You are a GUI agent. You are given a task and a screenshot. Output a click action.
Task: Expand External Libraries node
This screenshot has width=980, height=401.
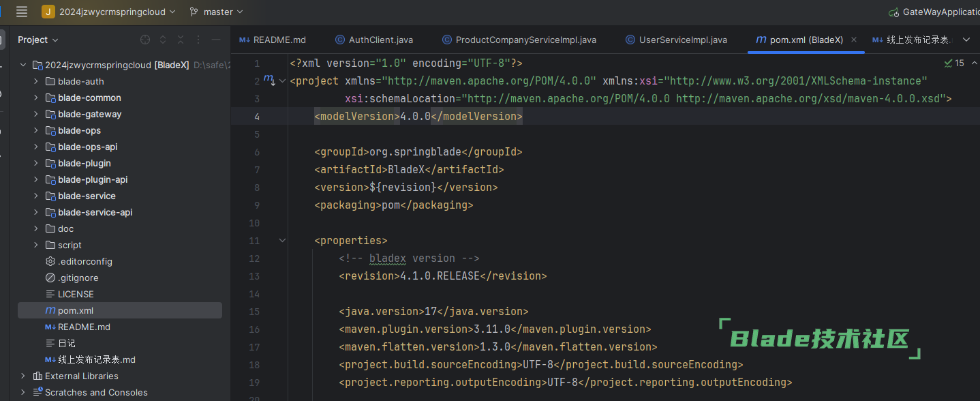coord(23,376)
